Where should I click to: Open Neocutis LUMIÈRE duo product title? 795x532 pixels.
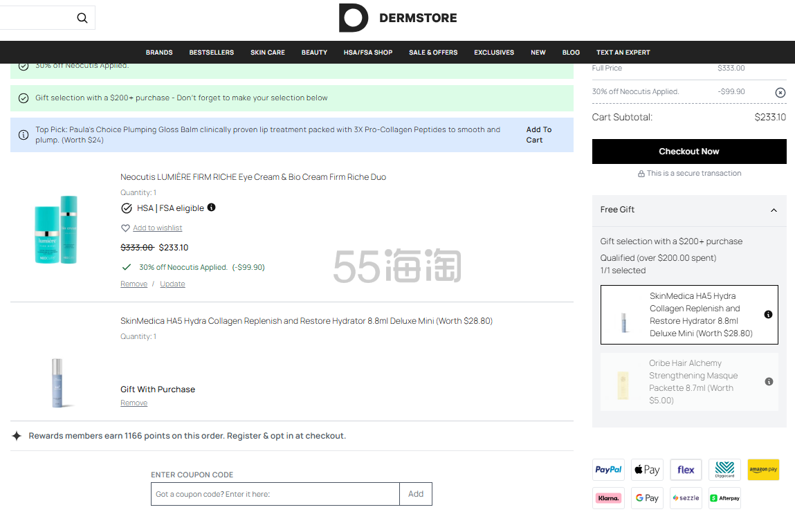coord(253,177)
